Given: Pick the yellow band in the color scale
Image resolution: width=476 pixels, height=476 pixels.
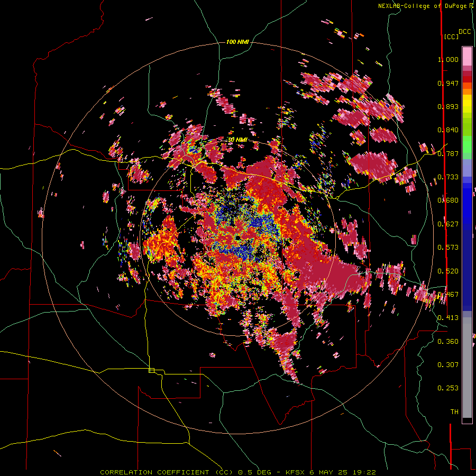Looking at the screenshot, I should pyautogui.click(x=467, y=104).
